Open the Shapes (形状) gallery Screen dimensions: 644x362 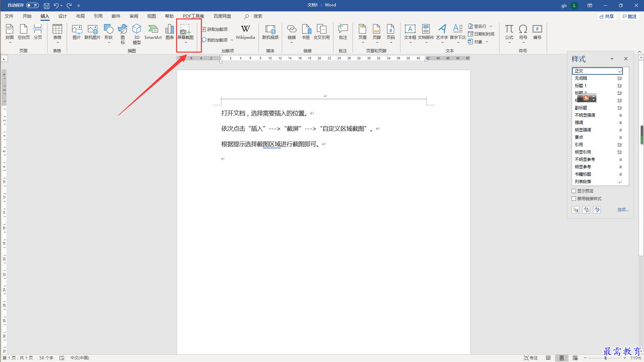109,33
